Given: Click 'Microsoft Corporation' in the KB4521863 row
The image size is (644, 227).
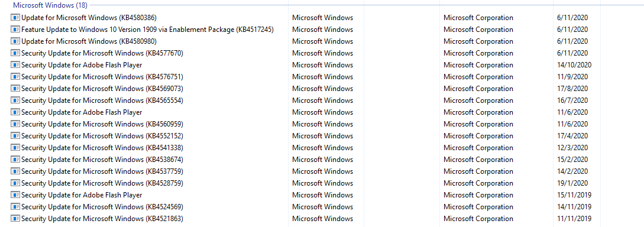Looking at the screenshot, I should [478, 219].
